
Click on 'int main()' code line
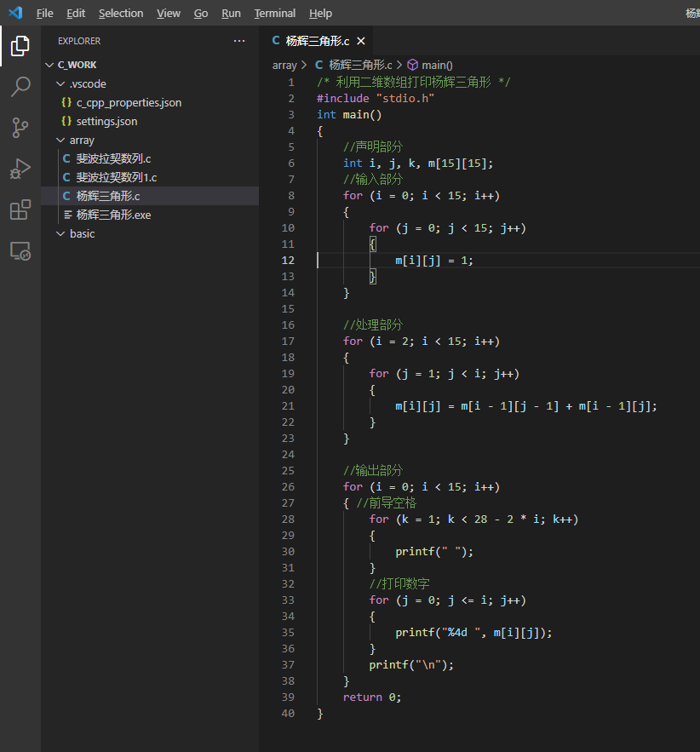[349, 115]
